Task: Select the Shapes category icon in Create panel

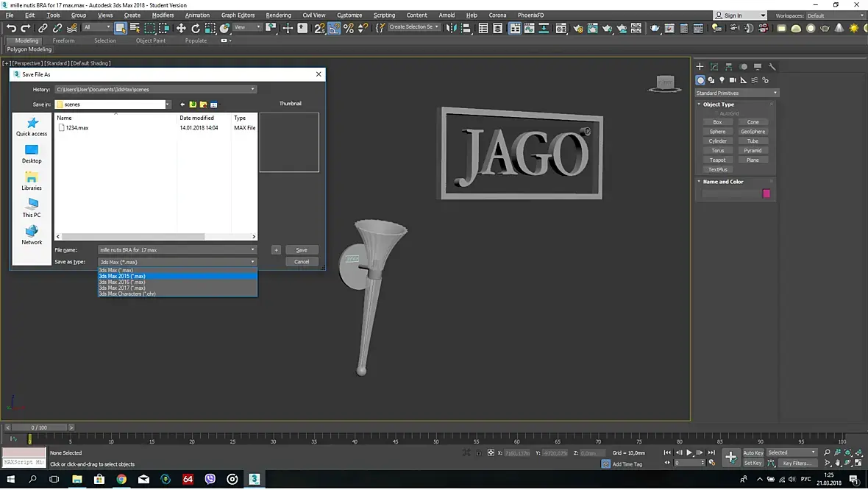Action: tap(711, 80)
